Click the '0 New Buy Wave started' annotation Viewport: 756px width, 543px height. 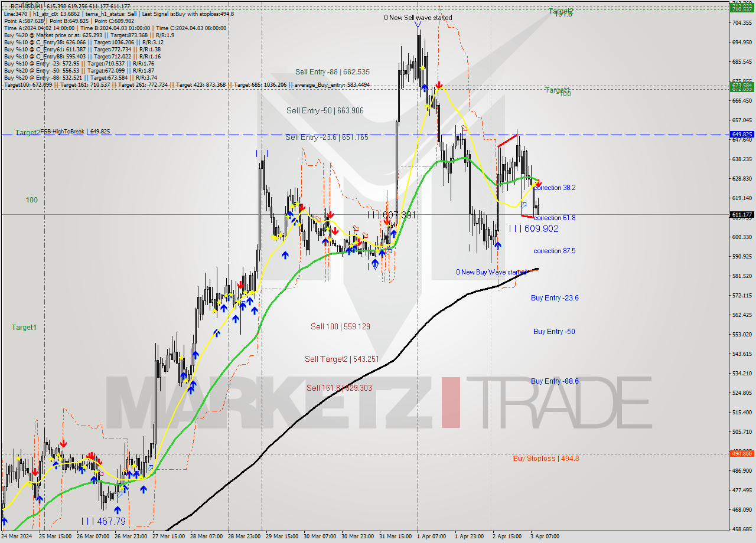[491, 272]
